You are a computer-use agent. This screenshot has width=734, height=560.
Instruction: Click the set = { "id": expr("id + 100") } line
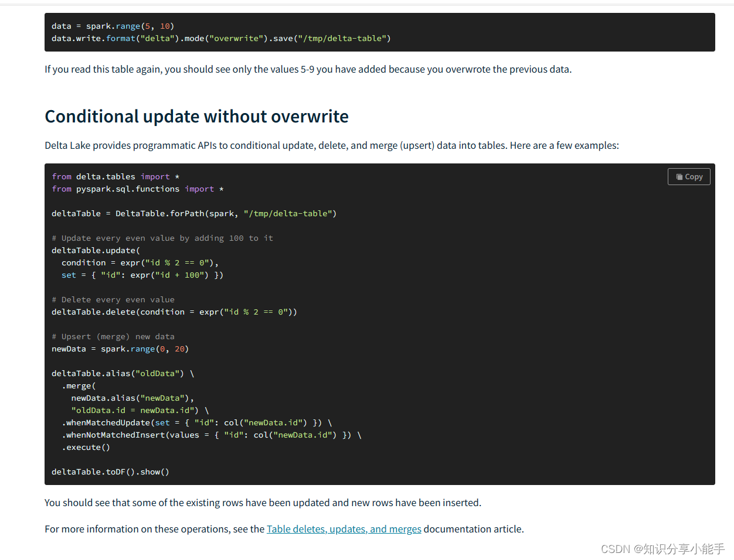click(142, 275)
